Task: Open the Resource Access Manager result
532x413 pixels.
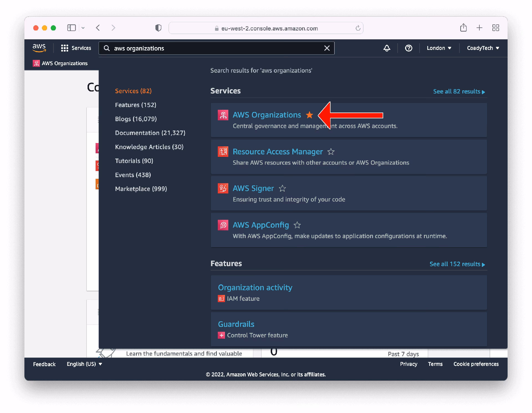Action: click(x=278, y=152)
